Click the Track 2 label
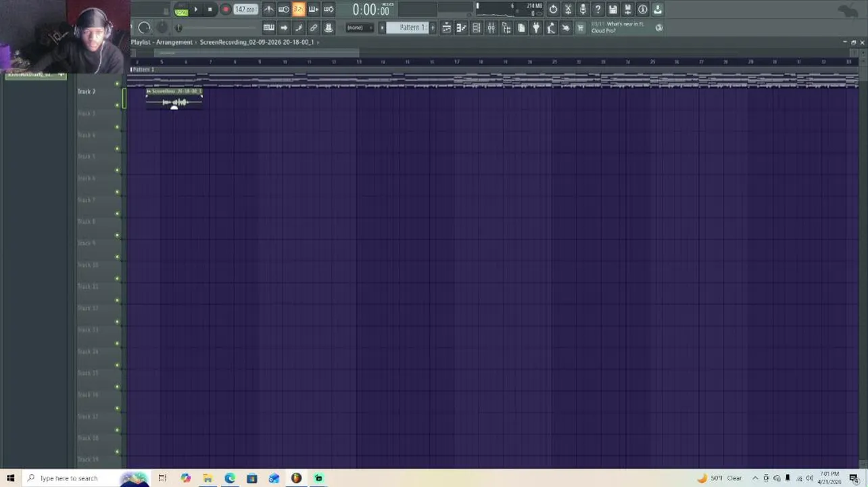Image resolution: width=868 pixels, height=487 pixels. tap(87, 91)
